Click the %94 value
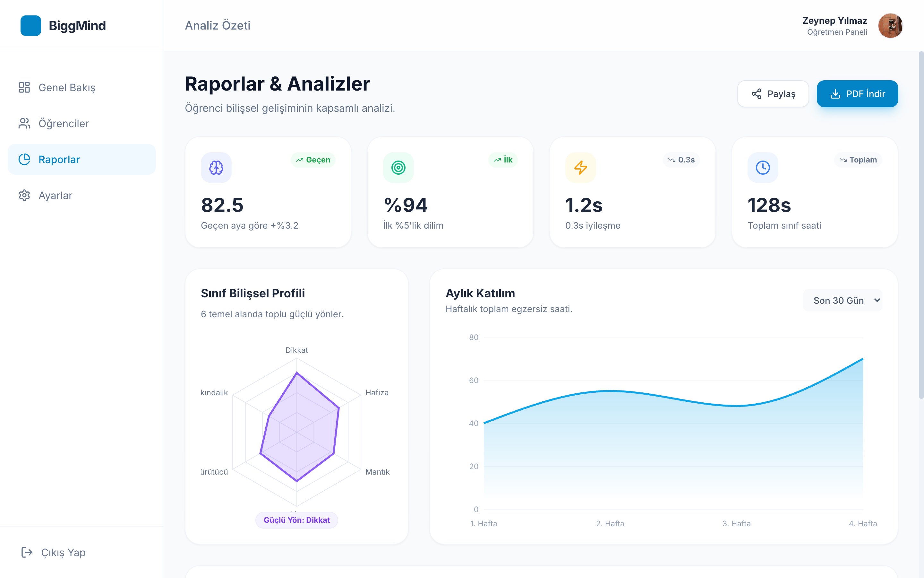The width and height of the screenshot is (924, 578). click(x=406, y=205)
